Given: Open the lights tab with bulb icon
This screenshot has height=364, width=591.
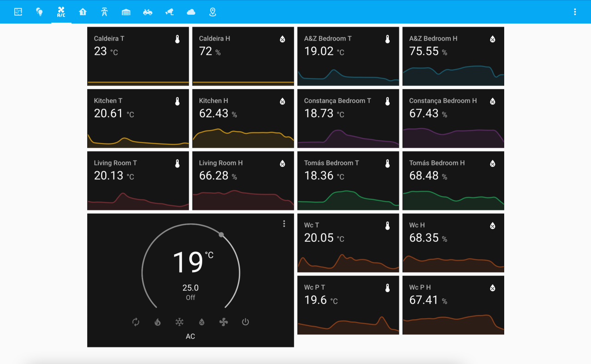Looking at the screenshot, I should point(40,12).
